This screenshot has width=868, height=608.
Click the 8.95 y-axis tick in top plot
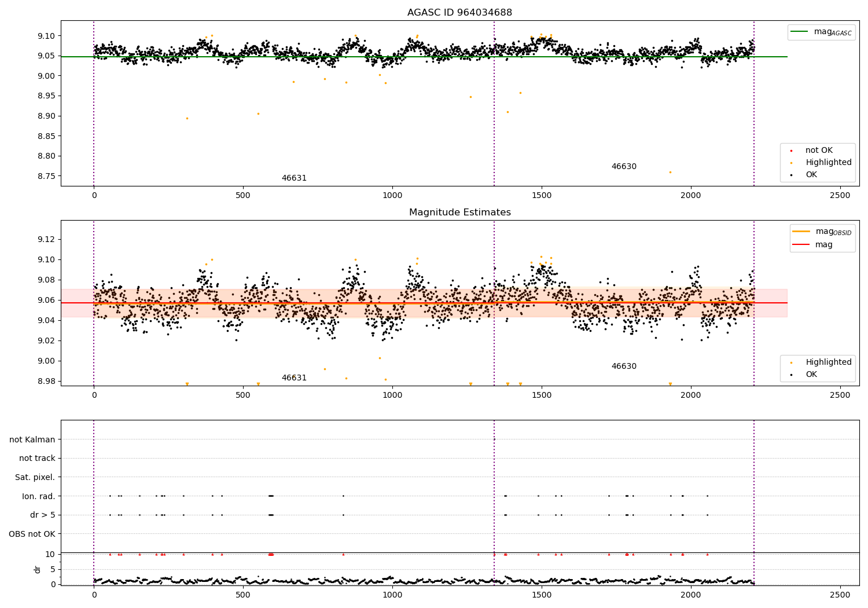[46, 96]
